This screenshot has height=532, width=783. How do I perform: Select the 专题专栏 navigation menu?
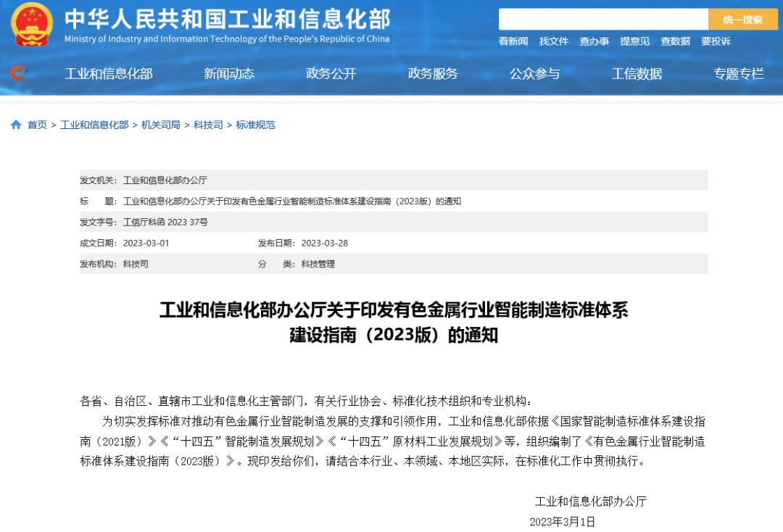739,74
